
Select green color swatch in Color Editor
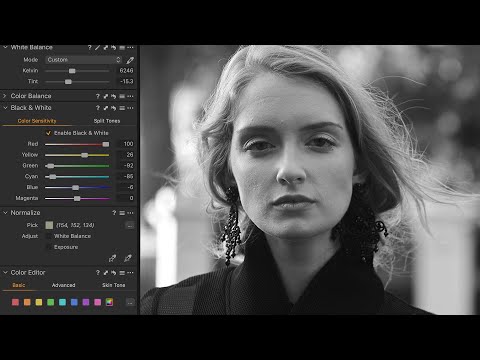coord(51,302)
